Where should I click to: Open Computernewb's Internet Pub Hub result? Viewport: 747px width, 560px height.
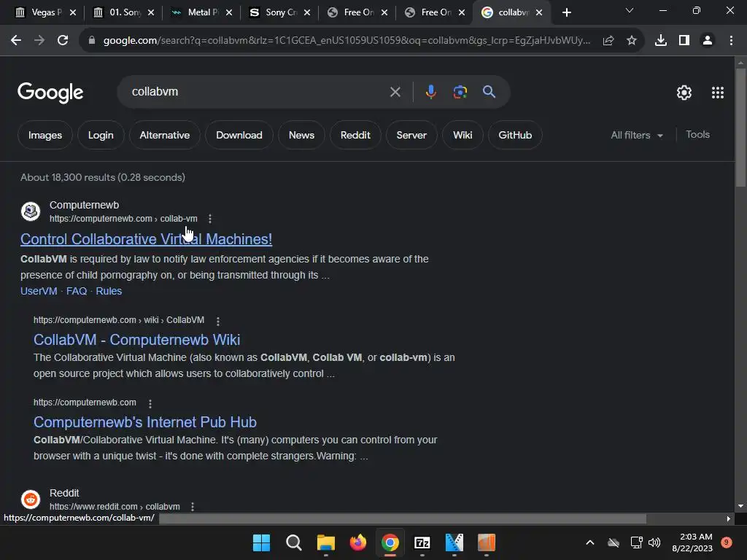pyautogui.click(x=145, y=422)
